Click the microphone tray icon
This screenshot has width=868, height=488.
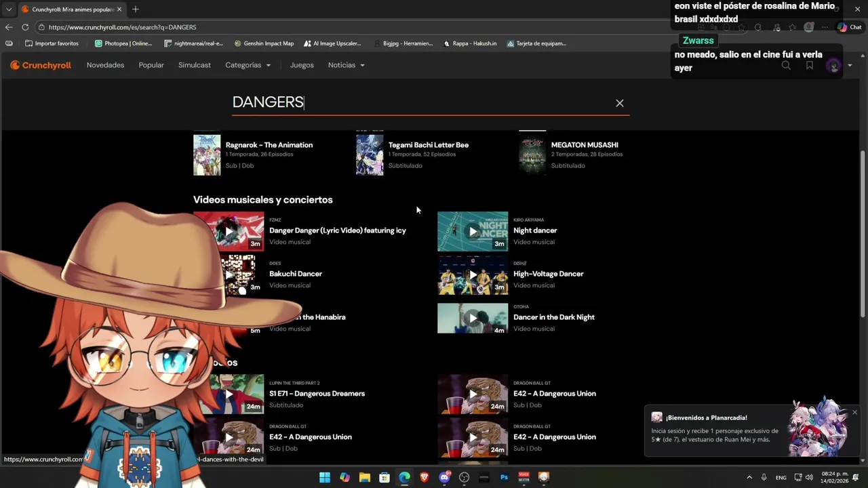(x=764, y=477)
